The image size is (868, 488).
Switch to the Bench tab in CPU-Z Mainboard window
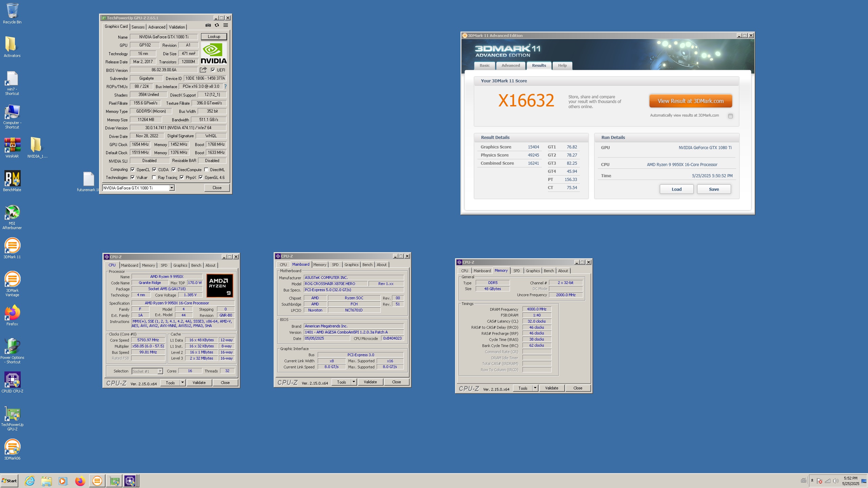pos(367,265)
